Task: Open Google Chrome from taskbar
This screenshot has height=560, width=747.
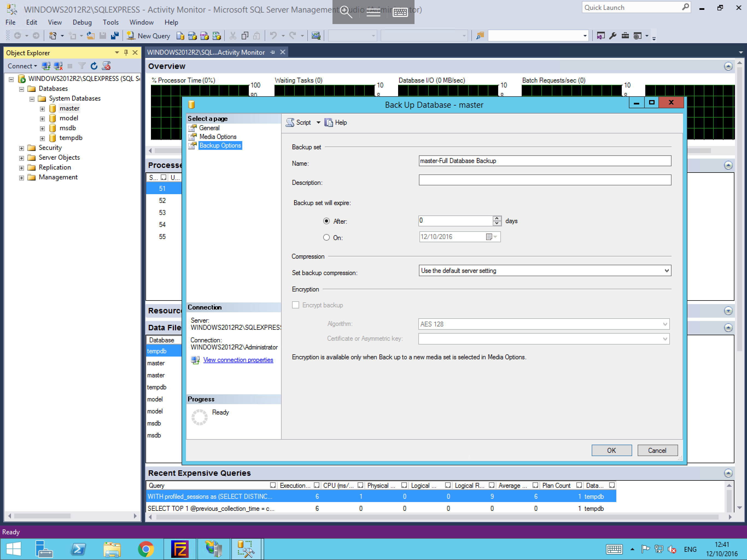Action: (x=146, y=549)
